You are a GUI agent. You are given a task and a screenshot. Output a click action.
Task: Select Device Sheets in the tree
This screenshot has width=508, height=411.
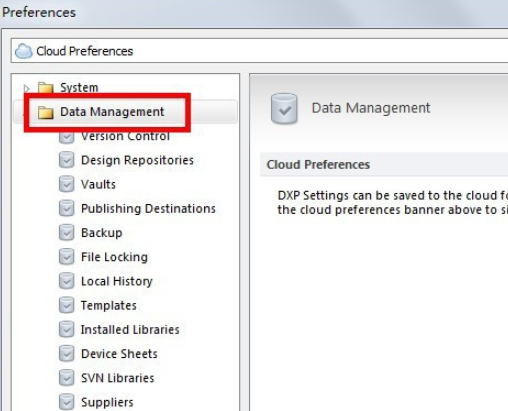[x=119, y=354]
